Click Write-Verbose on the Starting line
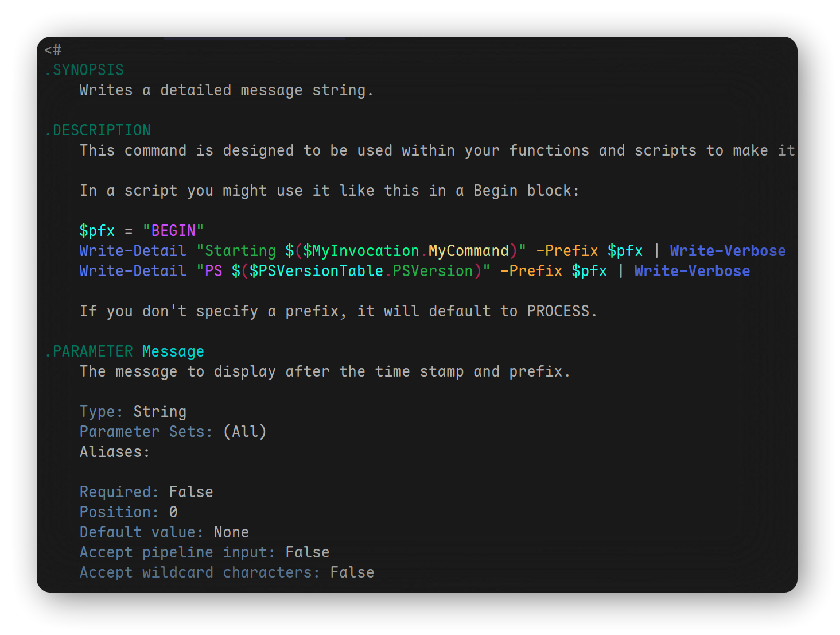840x635 pixels. click(728, 251)
